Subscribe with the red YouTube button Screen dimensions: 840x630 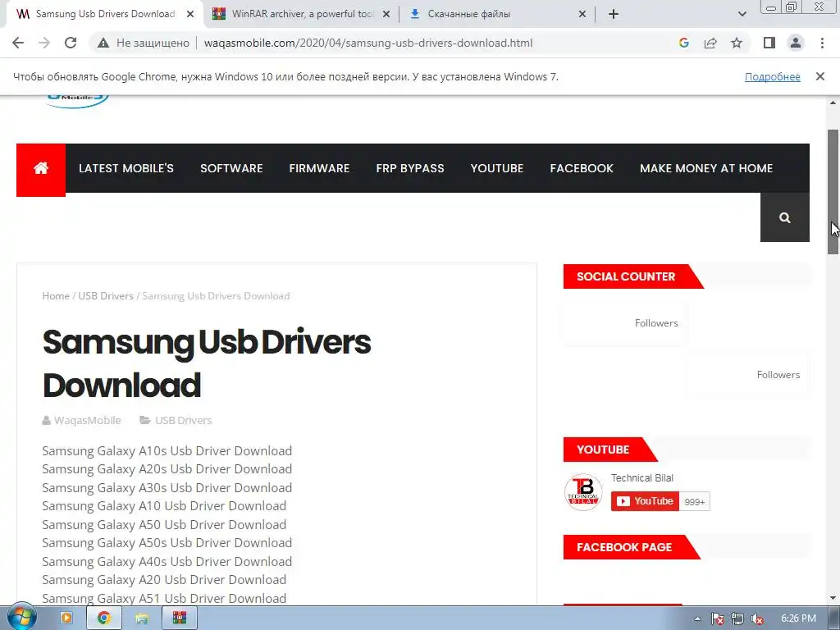tap(645, 501)
